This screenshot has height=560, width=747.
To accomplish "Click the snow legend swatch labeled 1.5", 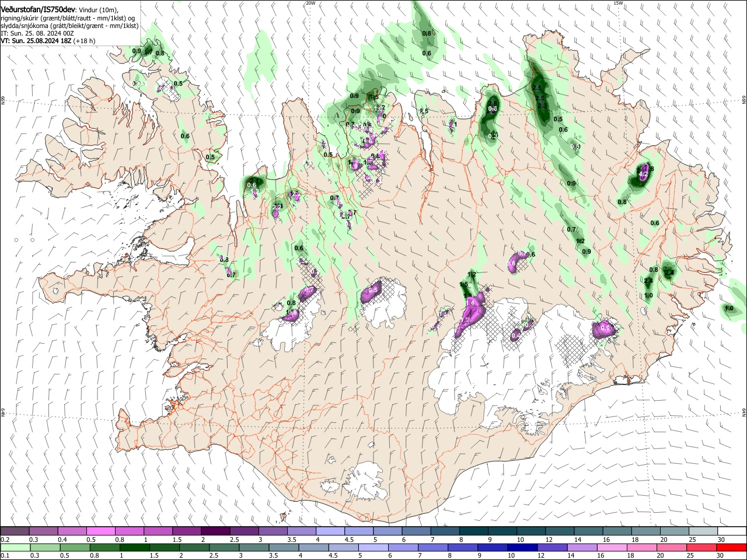I will [x=187, y=531].
